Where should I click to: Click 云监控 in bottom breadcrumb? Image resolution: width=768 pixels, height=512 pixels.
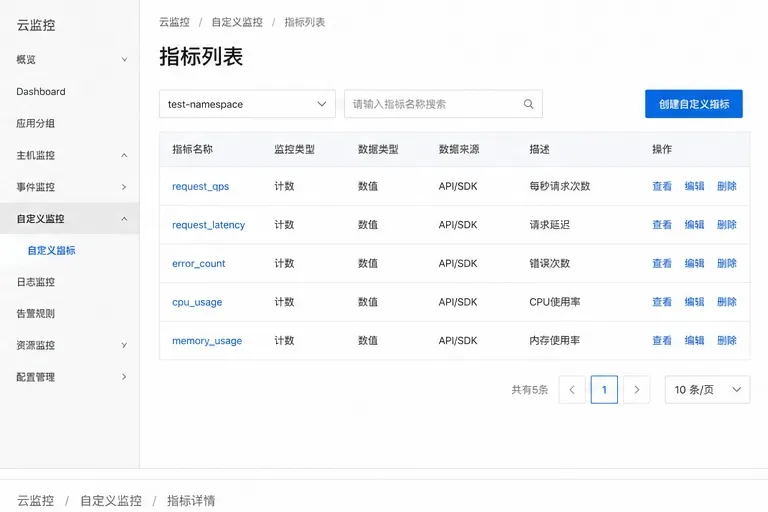[x=35, y=501]
